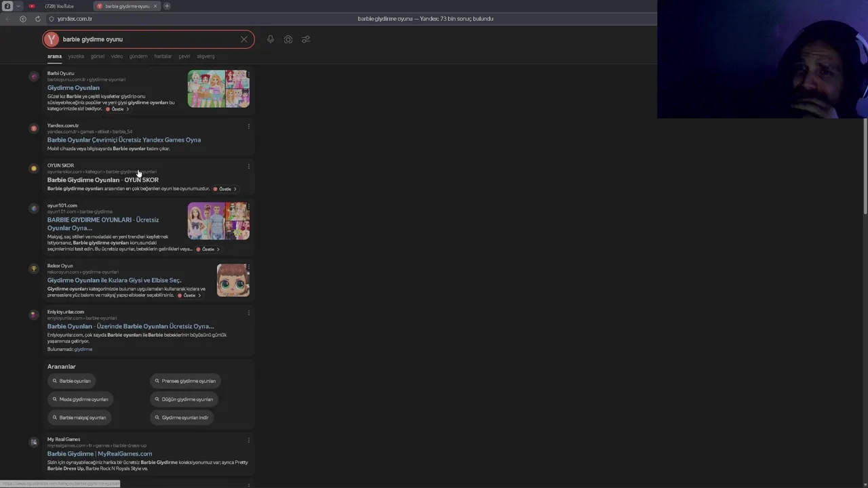Viewport: 868px width, 488px height.
Task: Click the OYUN SKOR yellow favicon
Action: 34,168
